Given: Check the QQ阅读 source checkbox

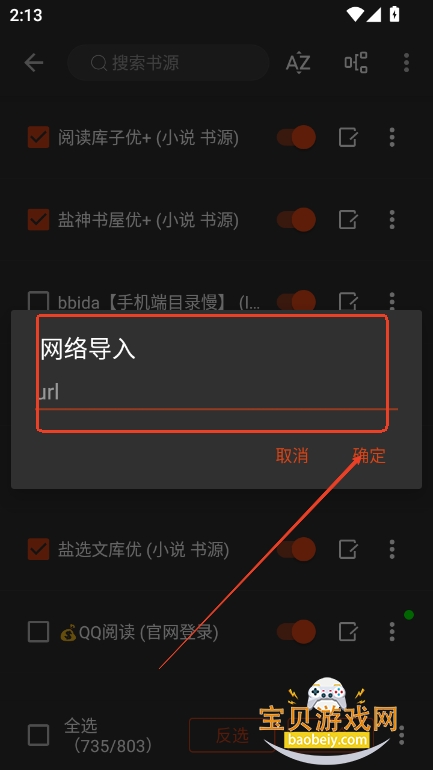Looking at the screenshot, I should pyautogui.click(x=38, y=632).
